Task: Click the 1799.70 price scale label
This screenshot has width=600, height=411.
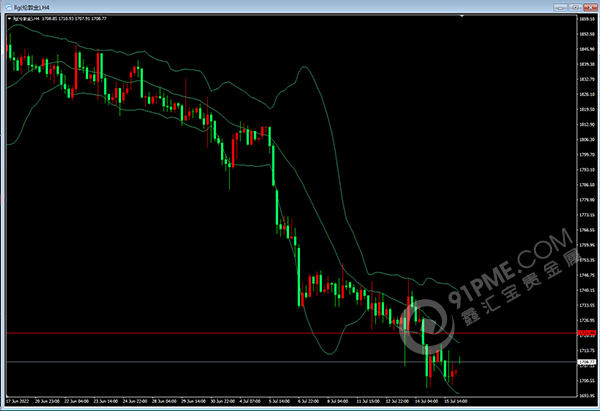Action: coord(587,155)
